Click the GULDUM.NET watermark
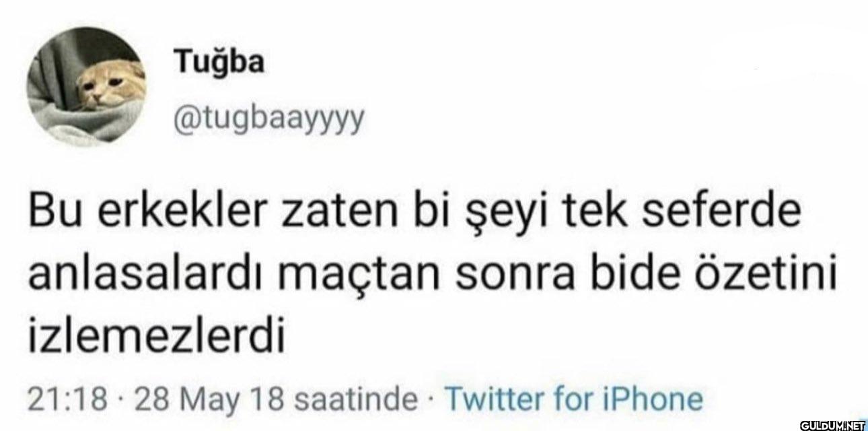This screenshot has height=431, width=868. pos(826,423)
